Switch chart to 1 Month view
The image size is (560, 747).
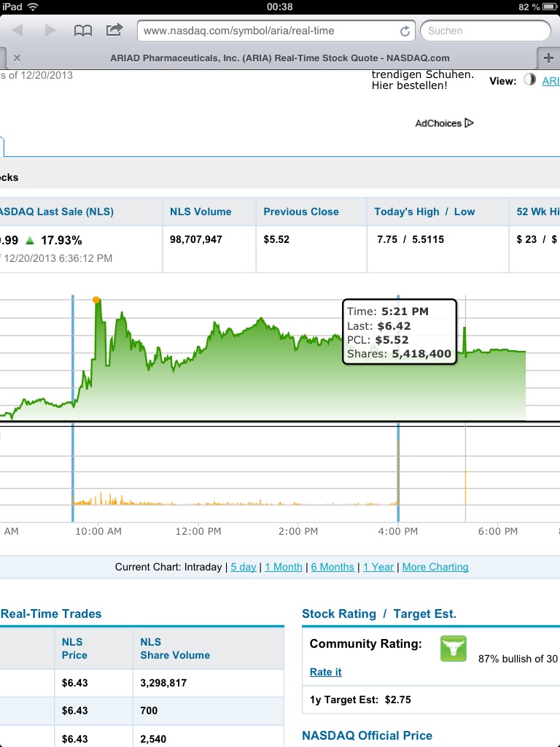pos(284,567)
